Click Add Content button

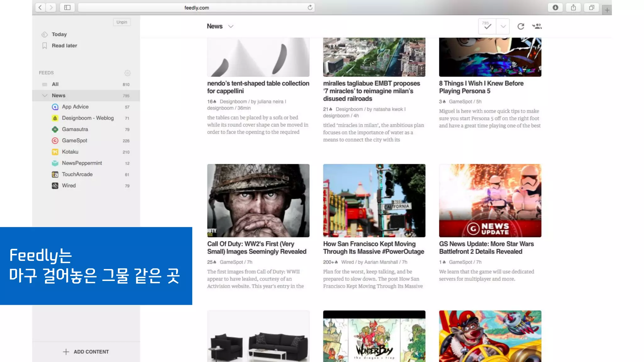pos(86,352)
